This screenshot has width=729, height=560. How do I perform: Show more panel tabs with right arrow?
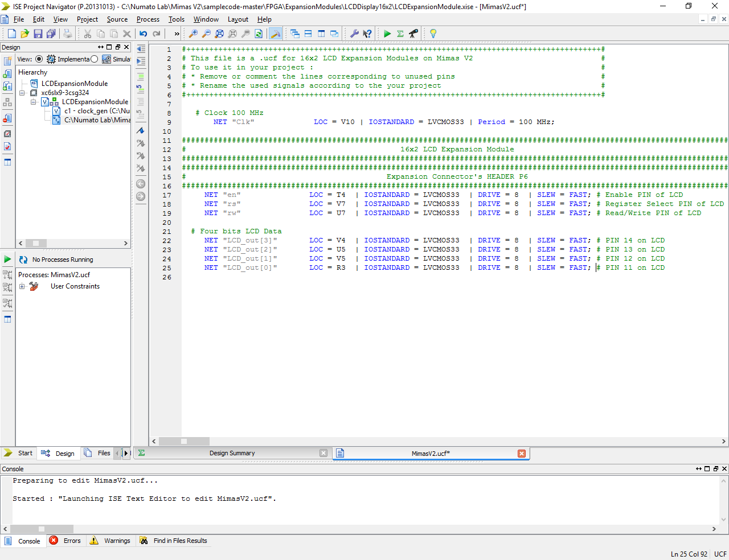pos(126,453)
